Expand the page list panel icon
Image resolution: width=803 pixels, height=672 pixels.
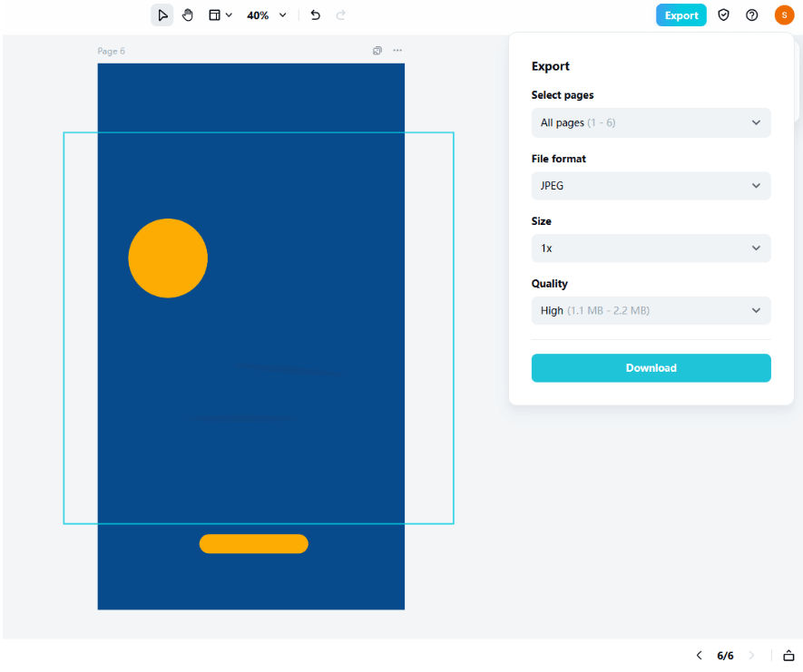(788, 656)
